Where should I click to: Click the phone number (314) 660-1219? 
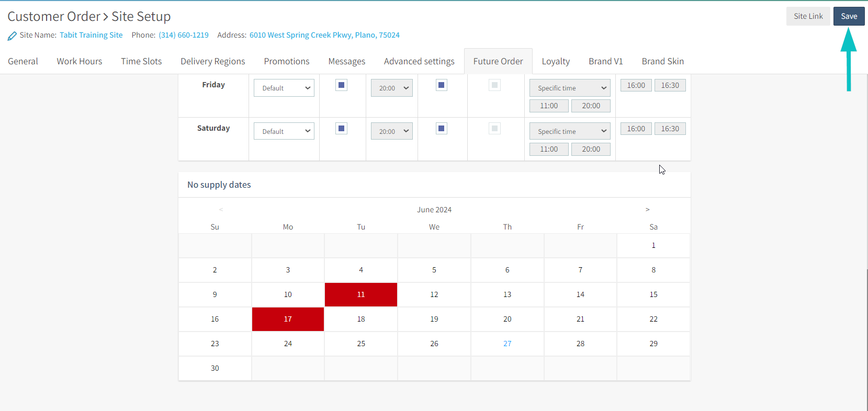pos(184,35)
